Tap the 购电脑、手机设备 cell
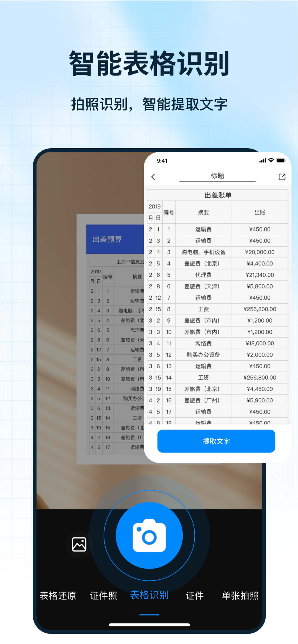The width and height of the screenshot is (298, 644). point(203,252)
